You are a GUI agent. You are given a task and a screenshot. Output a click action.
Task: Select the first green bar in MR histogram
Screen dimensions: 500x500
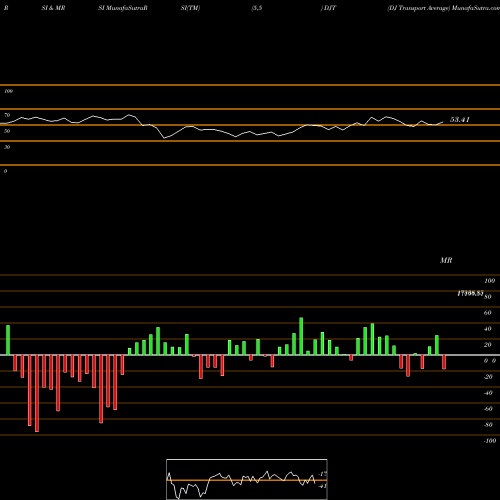click(x=8, y=340)
